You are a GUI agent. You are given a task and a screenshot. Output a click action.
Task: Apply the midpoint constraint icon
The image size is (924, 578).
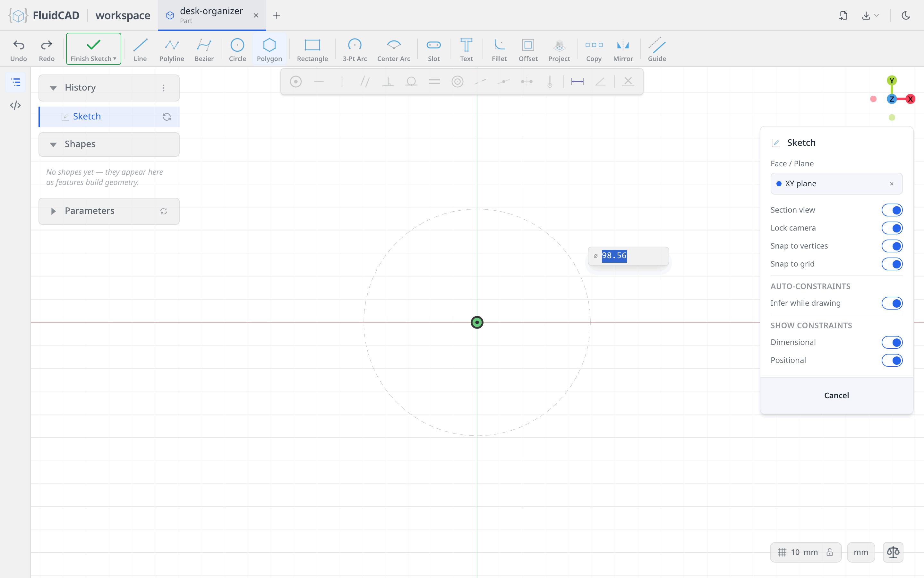point(504,82)
